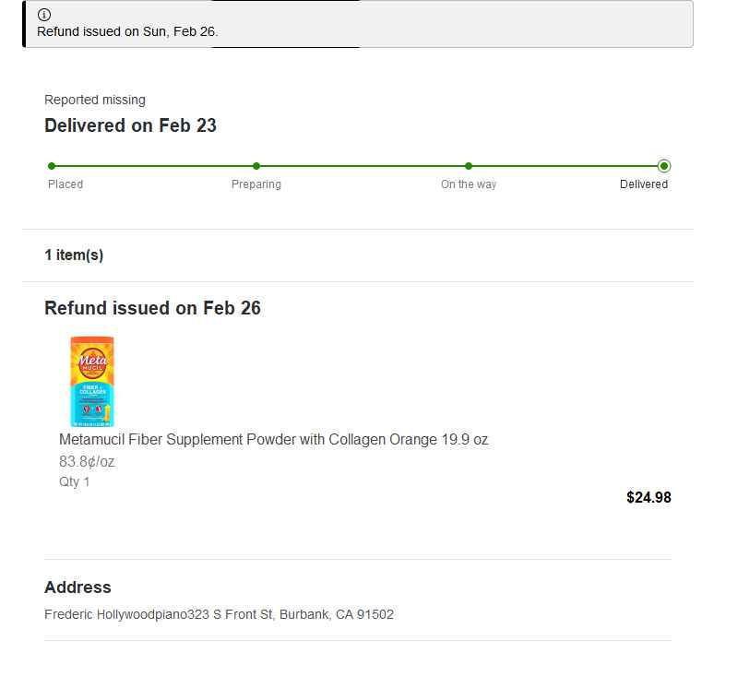Click the Reported missing label
The height and width of the screenshot is (700, 738).
click(x=95, y=100)
